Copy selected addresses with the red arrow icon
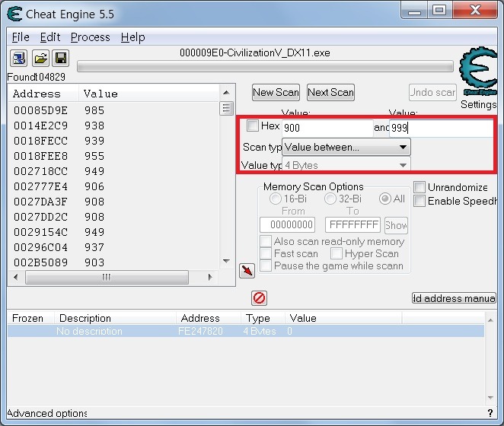 click(247, 271)
